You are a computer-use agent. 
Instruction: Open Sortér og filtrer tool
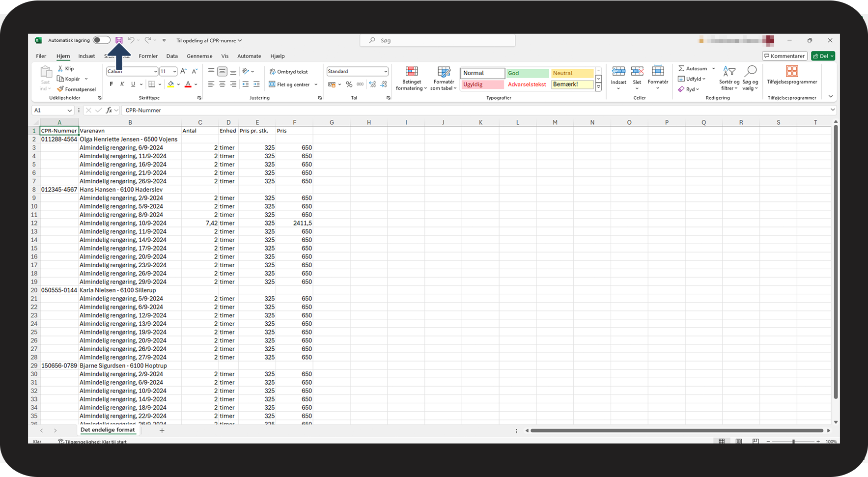coord(729,78)
